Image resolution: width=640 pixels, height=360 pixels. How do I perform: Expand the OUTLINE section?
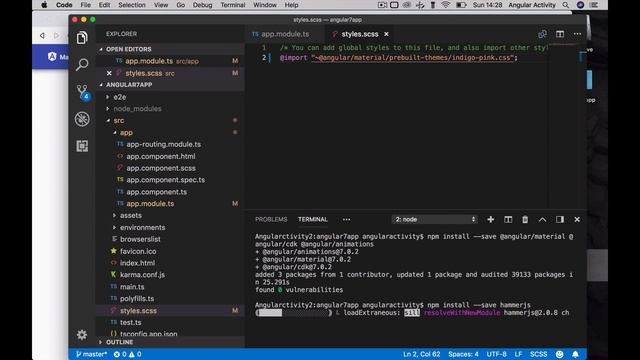(x=119, y=342)
